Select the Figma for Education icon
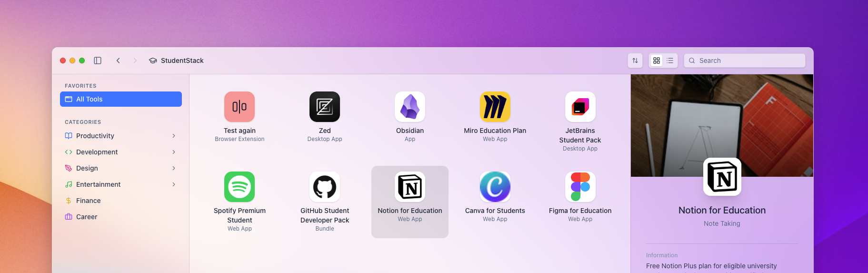Screen dimensions: 868x273 [580, 187]
